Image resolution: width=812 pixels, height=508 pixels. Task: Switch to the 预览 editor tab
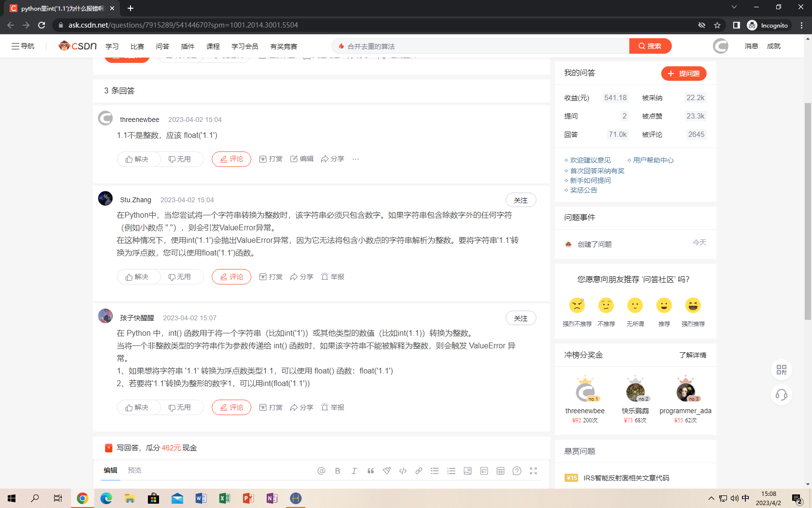134,470
